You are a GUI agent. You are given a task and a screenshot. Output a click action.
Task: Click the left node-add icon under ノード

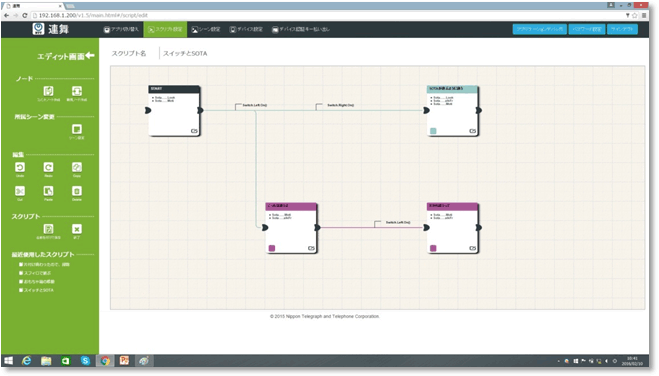(48, 91)
